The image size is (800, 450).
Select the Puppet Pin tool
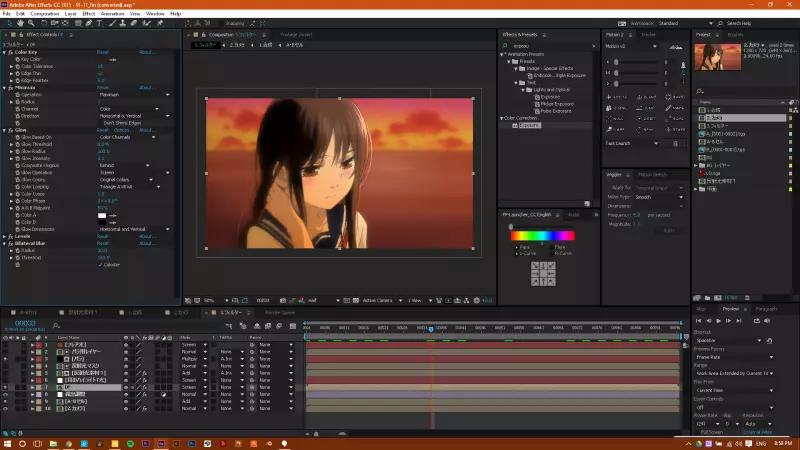point(160,23)
